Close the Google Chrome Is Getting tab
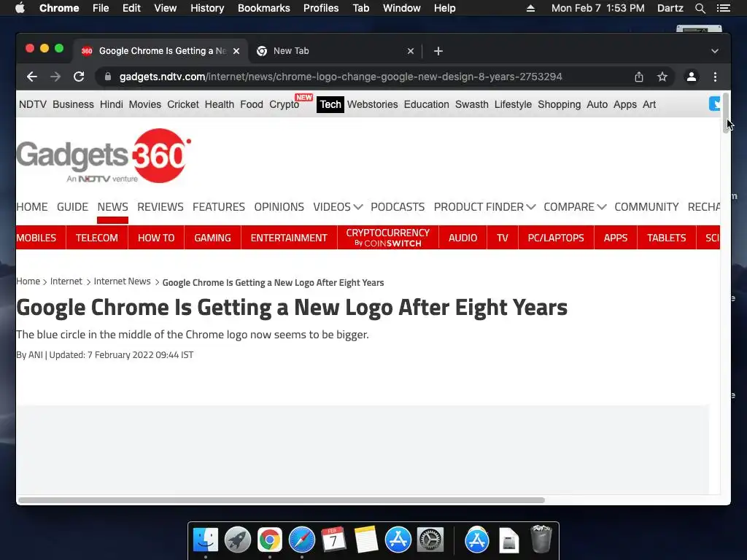747x560 pixels. tap(236, 51)
